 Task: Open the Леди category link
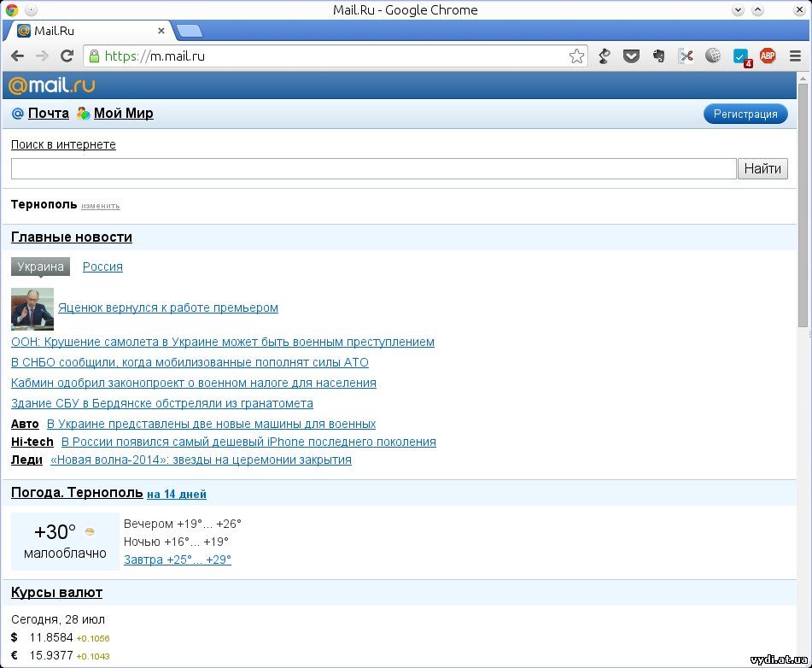pyautogui.click(x=27, y=460)
